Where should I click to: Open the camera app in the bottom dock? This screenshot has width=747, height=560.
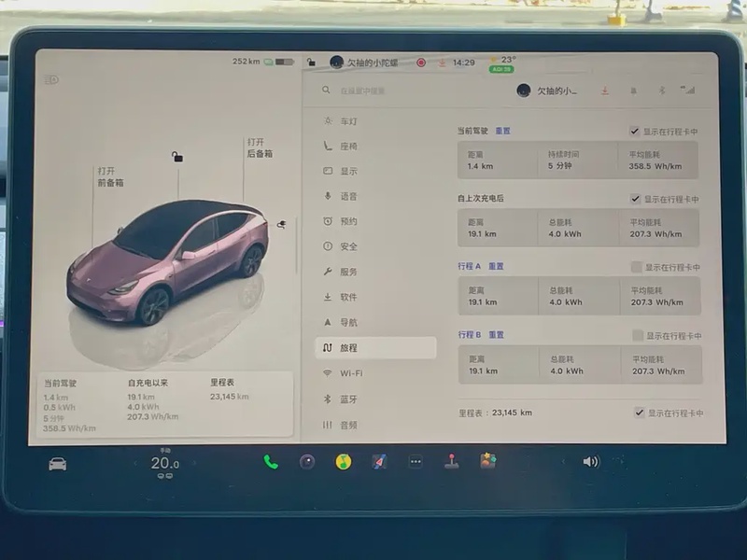click(307, 461)
